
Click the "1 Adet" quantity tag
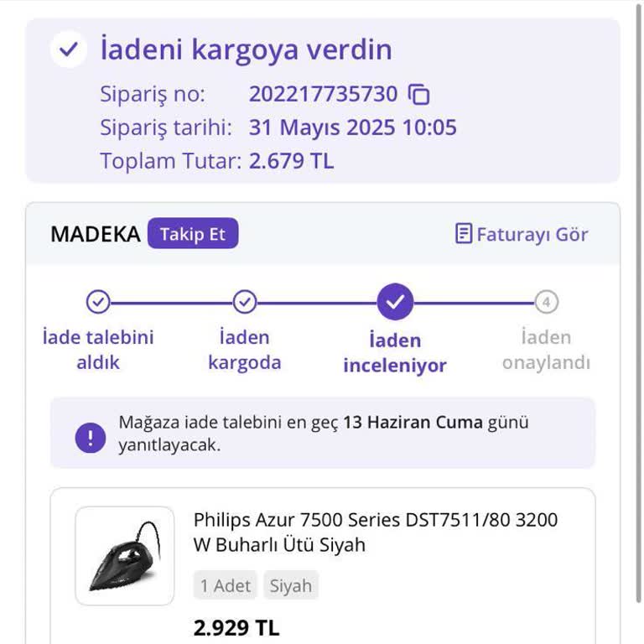226,585
